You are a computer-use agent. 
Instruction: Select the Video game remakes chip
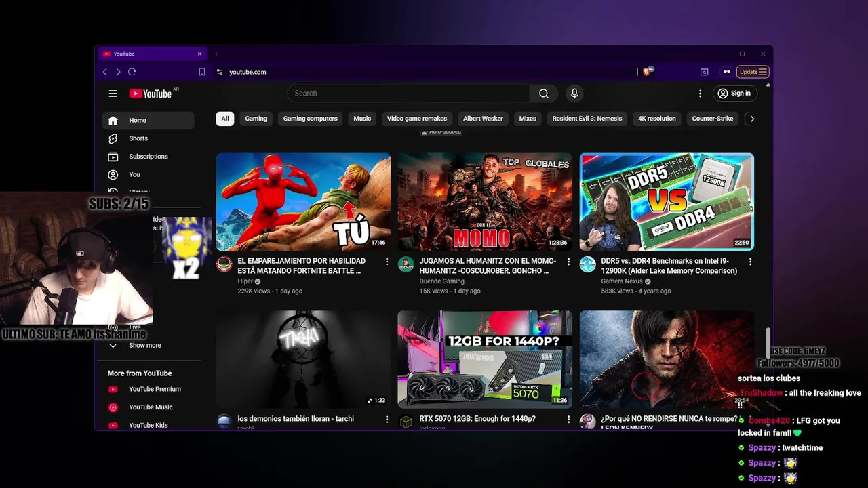tap(417, 119)
